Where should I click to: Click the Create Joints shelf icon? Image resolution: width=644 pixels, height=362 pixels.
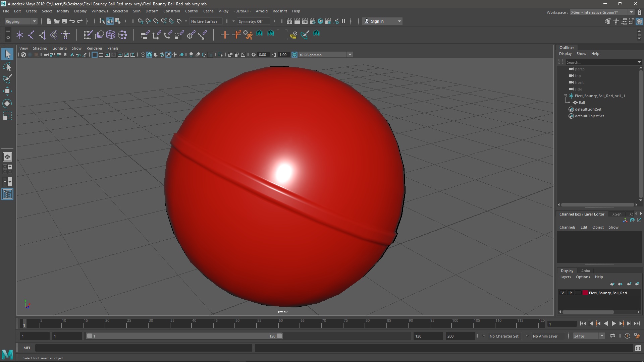coord(31,35)
